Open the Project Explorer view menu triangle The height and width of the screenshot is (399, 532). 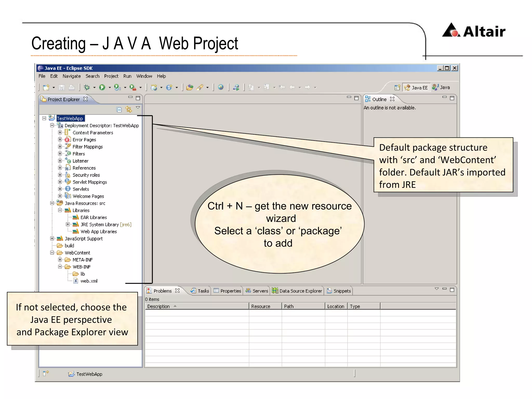138,108
